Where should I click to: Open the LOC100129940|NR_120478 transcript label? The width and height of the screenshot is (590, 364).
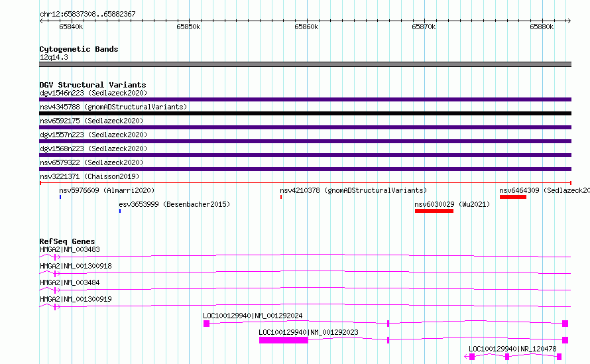pyautogui.click(x=512, y=349)
